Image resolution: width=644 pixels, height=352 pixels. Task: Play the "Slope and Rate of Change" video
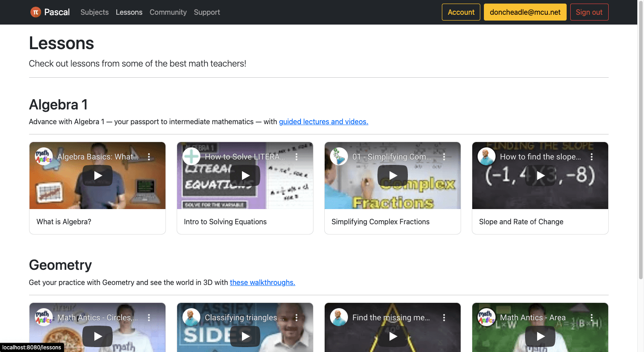(x=540, y=176)
